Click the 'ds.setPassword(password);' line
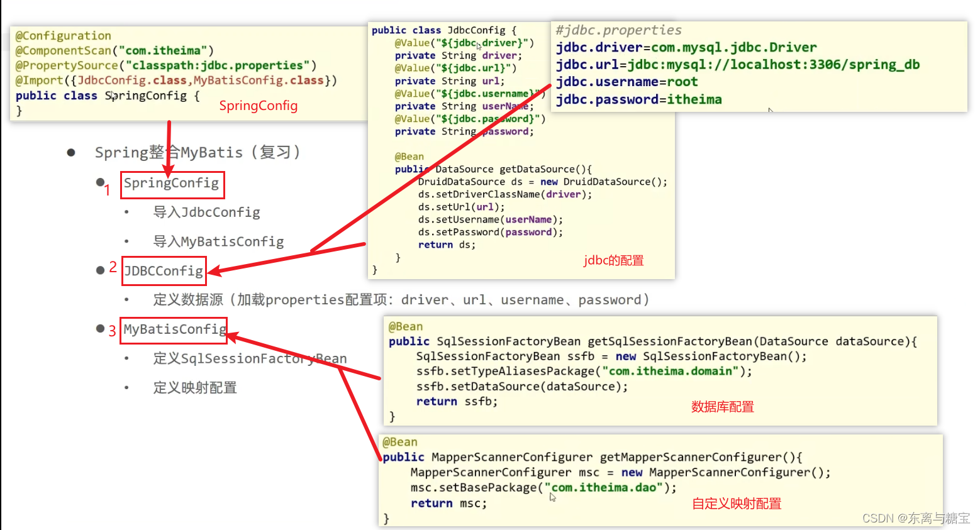The image size is (980, 530). click(x=491, y=232)
